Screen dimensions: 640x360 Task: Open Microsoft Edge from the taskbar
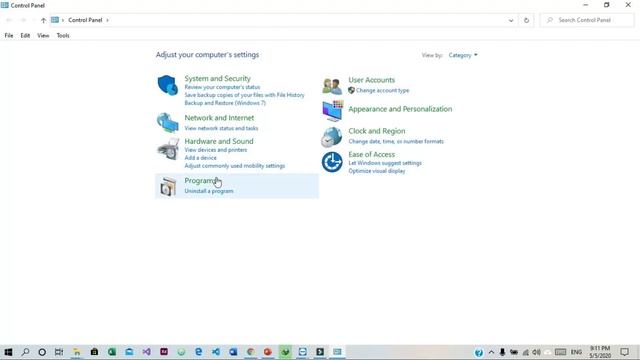pyautogui.click(x=198, y=352)
